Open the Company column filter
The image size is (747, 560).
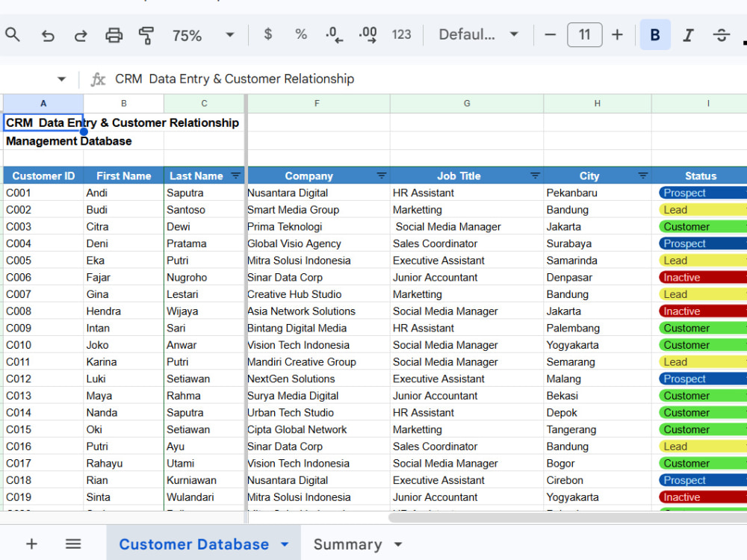381,175
